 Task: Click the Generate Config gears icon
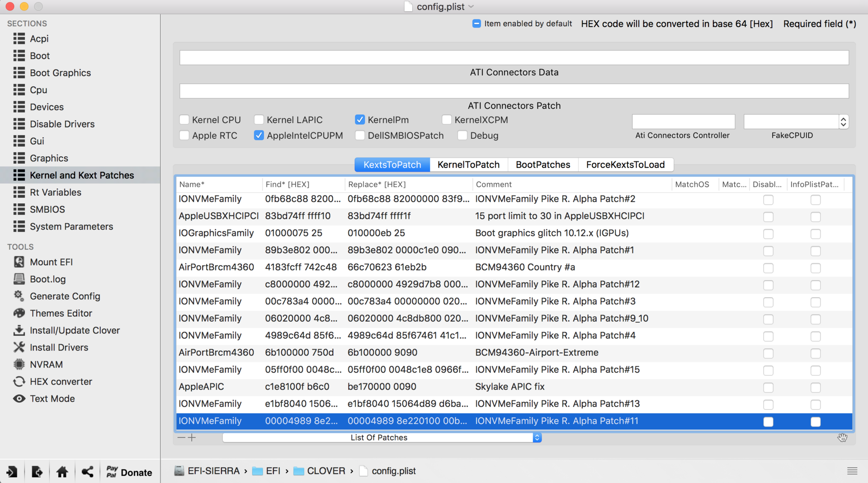pyautogui.click(x=19, y=296)
